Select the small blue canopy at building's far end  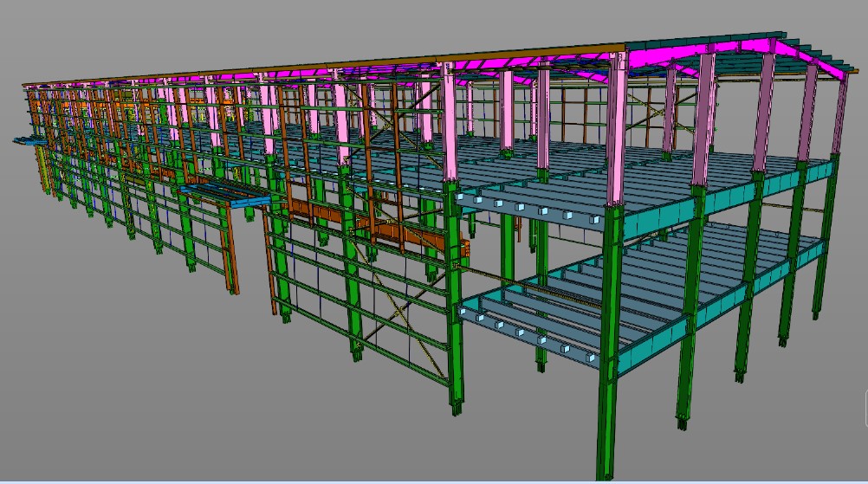pyautogui.click(x=30, y=142)
